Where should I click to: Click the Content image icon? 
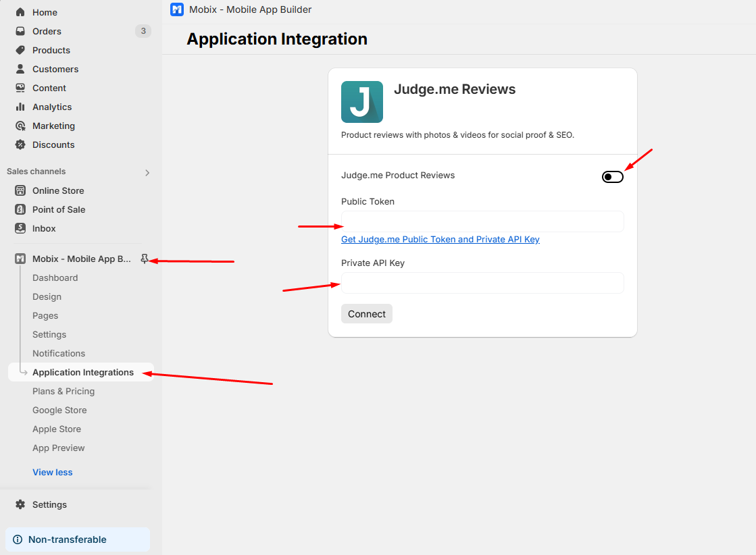(20, 88)
